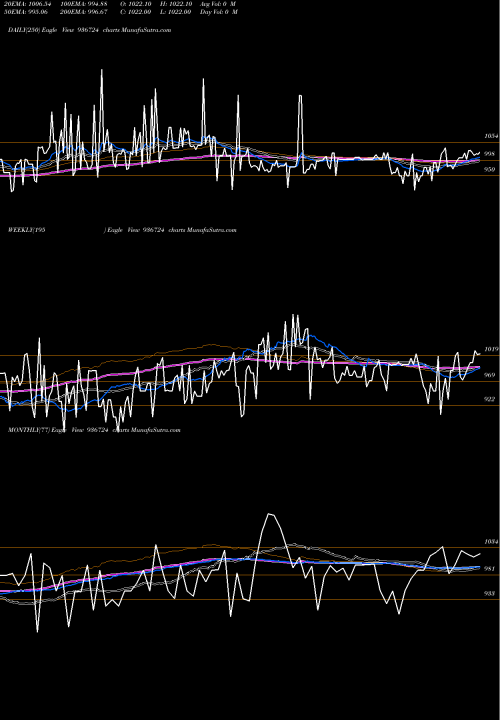This screenshot has height=720, width=500.
Task: Click the DAILY chart title label
Action: (90, 30)
